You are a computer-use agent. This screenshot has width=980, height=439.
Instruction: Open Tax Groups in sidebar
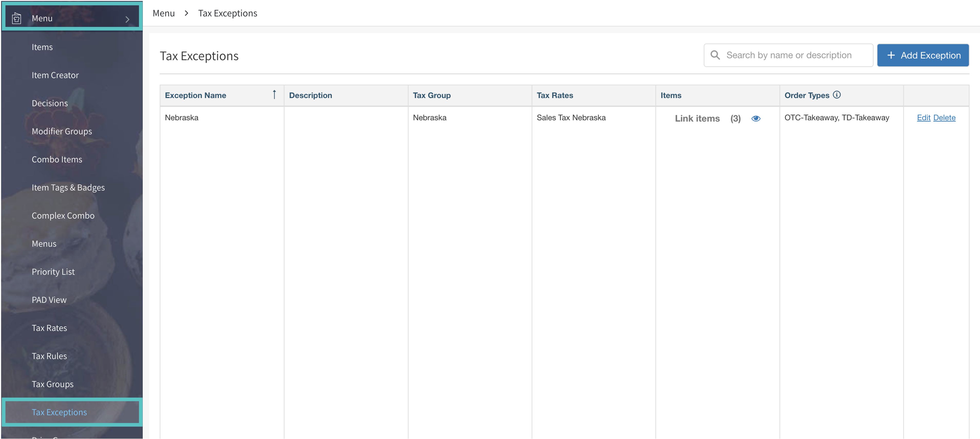52,384
